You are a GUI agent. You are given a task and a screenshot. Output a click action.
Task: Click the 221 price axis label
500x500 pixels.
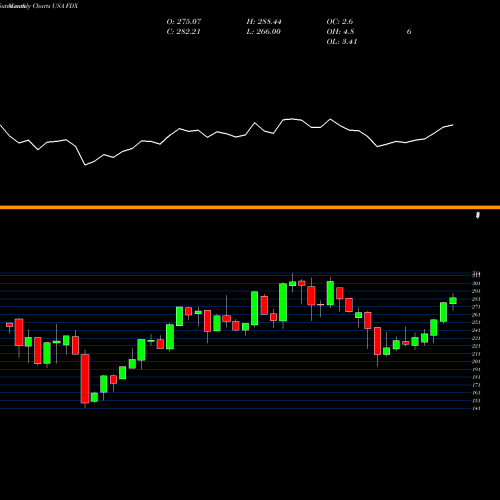click(476, 346)
